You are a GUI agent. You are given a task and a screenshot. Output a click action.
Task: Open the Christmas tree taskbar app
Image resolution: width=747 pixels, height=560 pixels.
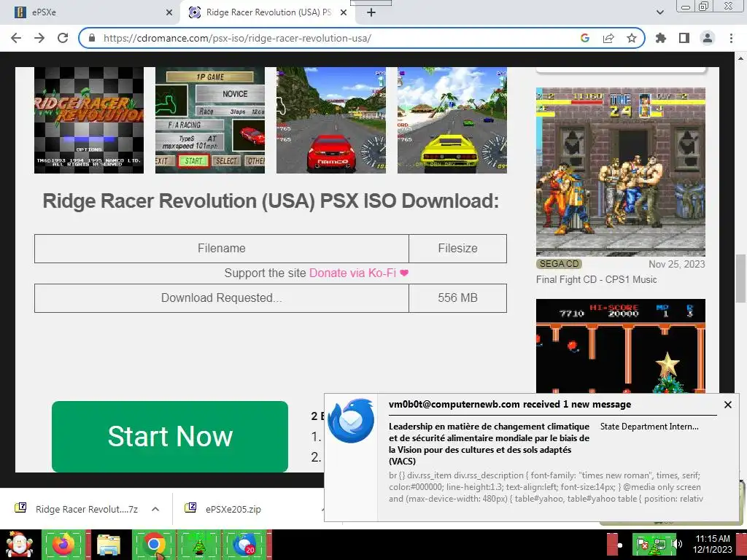(x=198, y=545)
